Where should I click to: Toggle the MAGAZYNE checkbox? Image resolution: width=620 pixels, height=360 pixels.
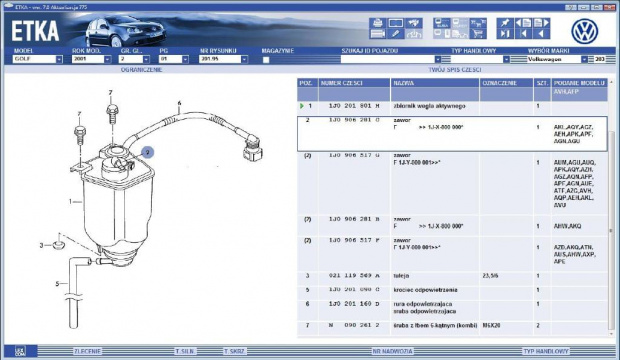pos(266,60)
